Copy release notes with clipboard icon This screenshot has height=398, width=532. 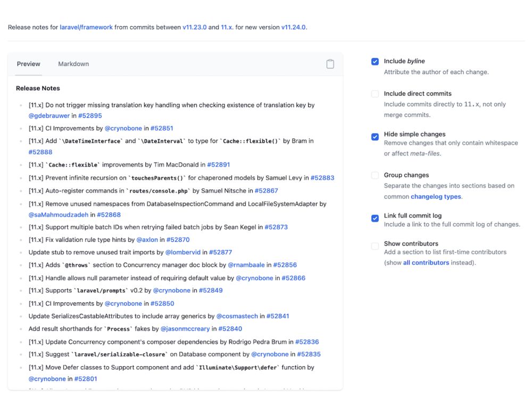[330, 64]
